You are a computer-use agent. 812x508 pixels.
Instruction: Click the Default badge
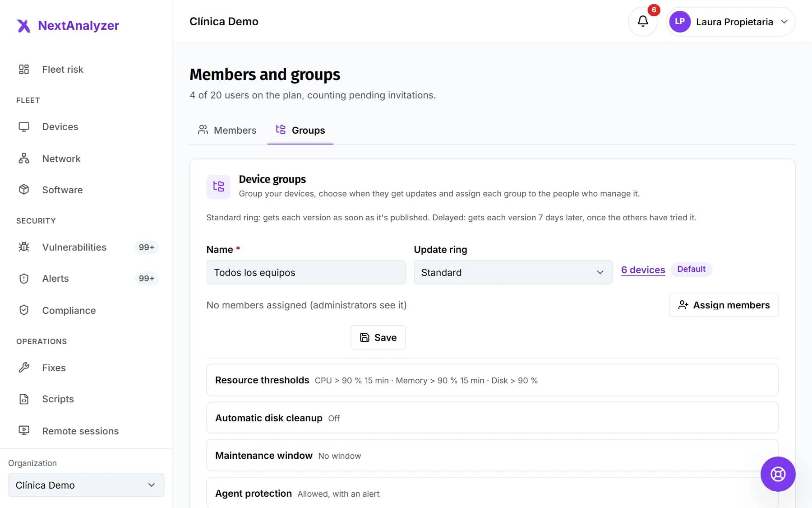(x=691, y=269)
